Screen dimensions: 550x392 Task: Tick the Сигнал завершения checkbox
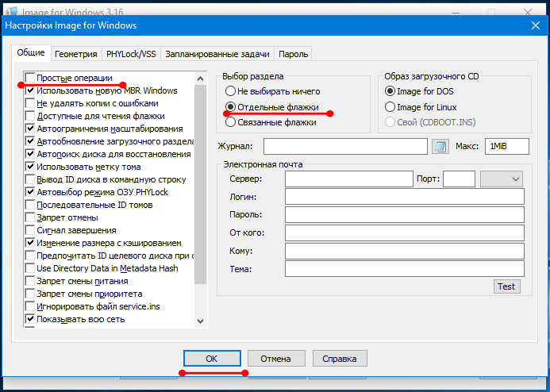coord(30,230)
